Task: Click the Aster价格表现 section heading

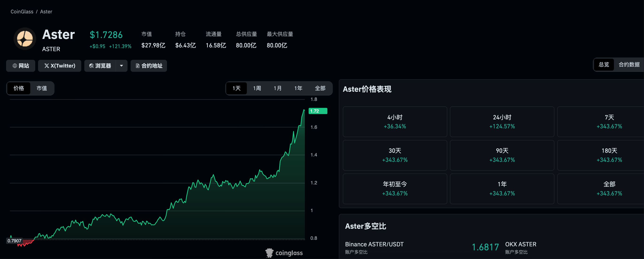Action: point(367,89)
